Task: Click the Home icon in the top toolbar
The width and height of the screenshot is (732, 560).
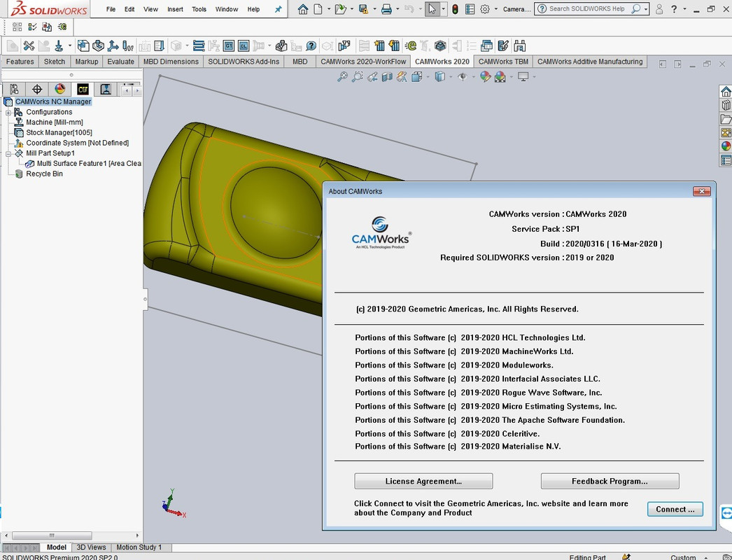Action: click(303, 9)
